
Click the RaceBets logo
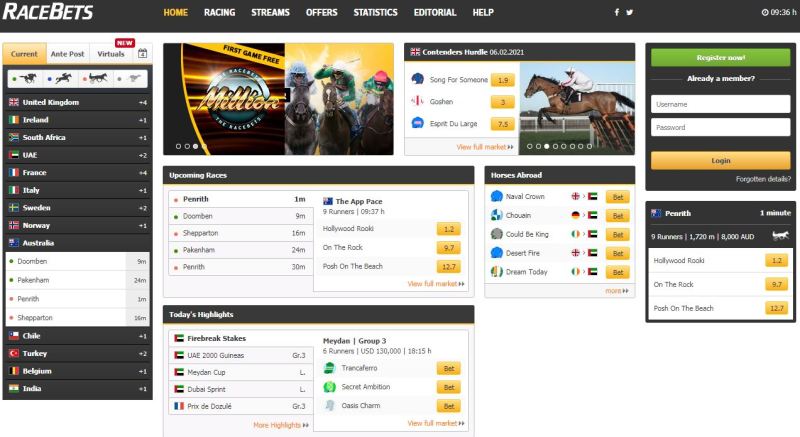click(47, 12)
